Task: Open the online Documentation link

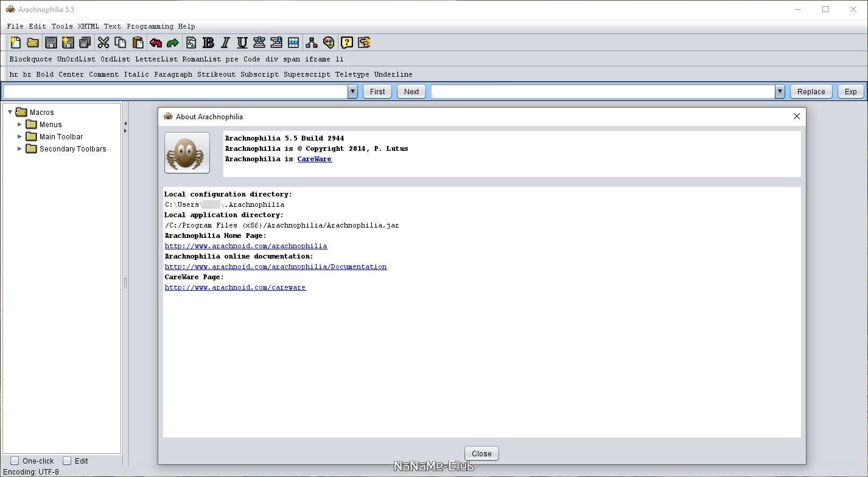Action: tap(276, 266)
